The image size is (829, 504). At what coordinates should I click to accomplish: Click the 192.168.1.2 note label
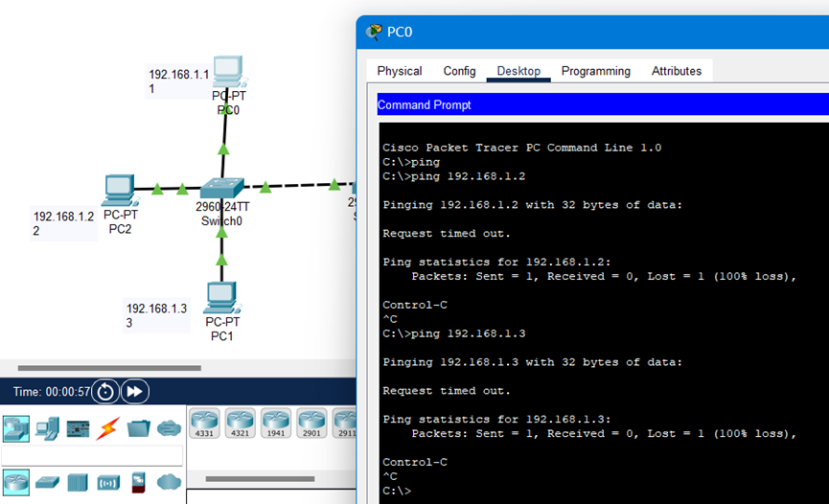tap(63, 223)
